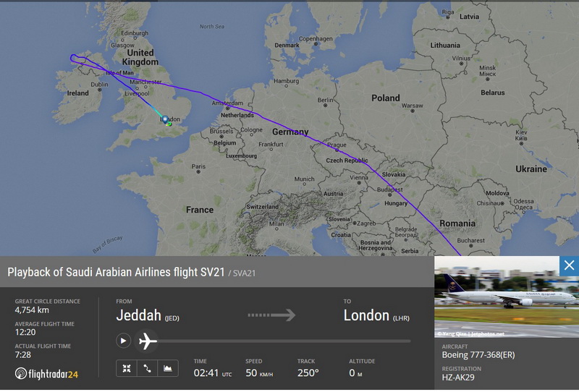Screen dimensions: 579x392
Task: Click the center-on-aircraft arrows icon
Action: coord(127,368)
